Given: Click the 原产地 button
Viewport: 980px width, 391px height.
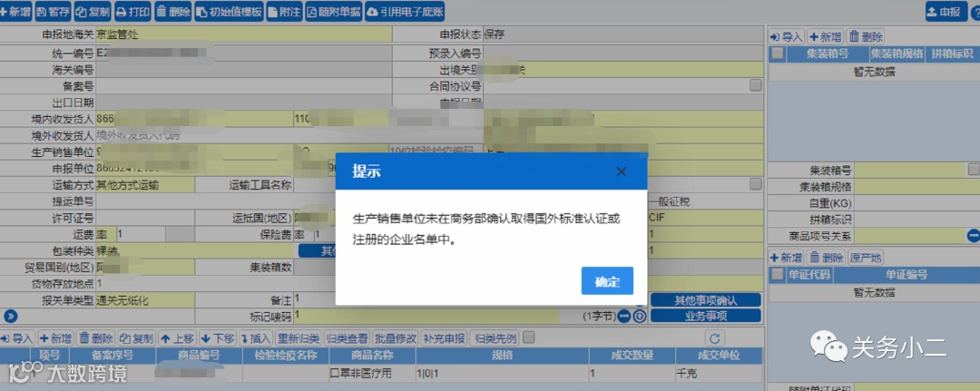Looking at the screenshot, I should pyautogui.click(x=866, y=258).
